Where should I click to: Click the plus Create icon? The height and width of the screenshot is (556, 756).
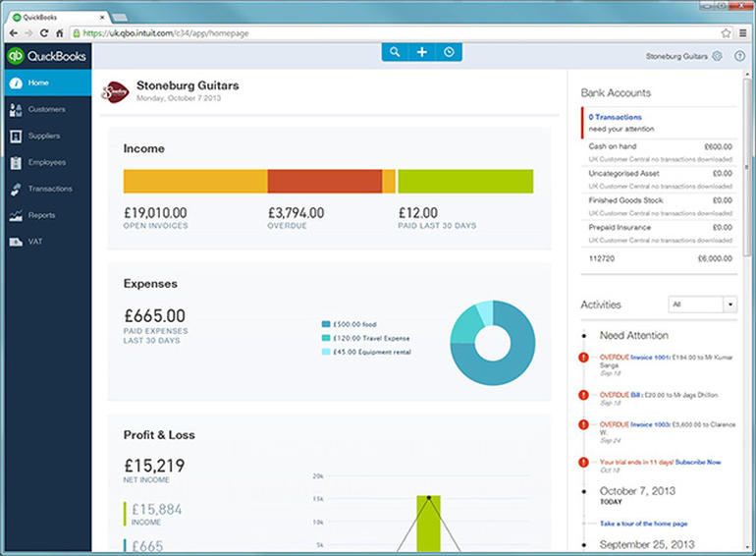[x=421, y=52]
